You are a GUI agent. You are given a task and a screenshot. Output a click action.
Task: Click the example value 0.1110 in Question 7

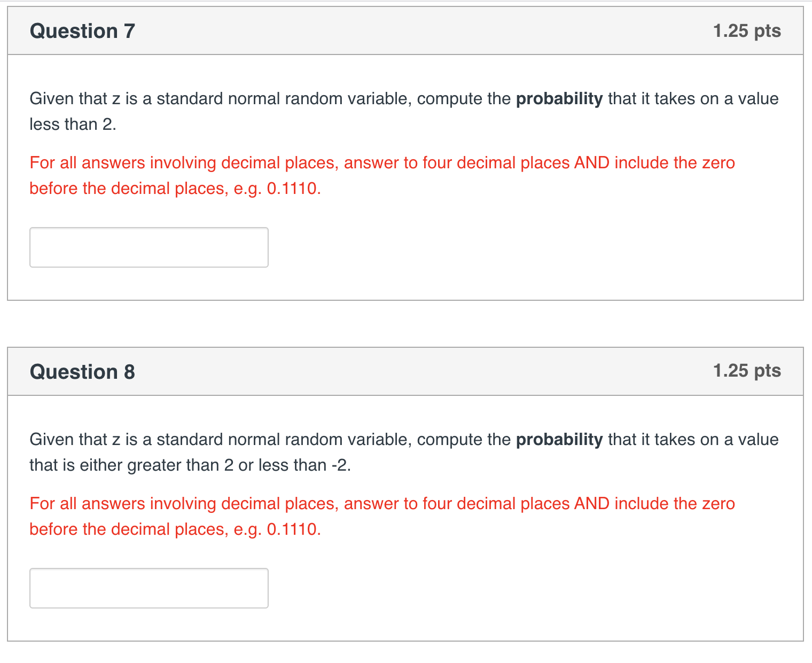point(293,188)
